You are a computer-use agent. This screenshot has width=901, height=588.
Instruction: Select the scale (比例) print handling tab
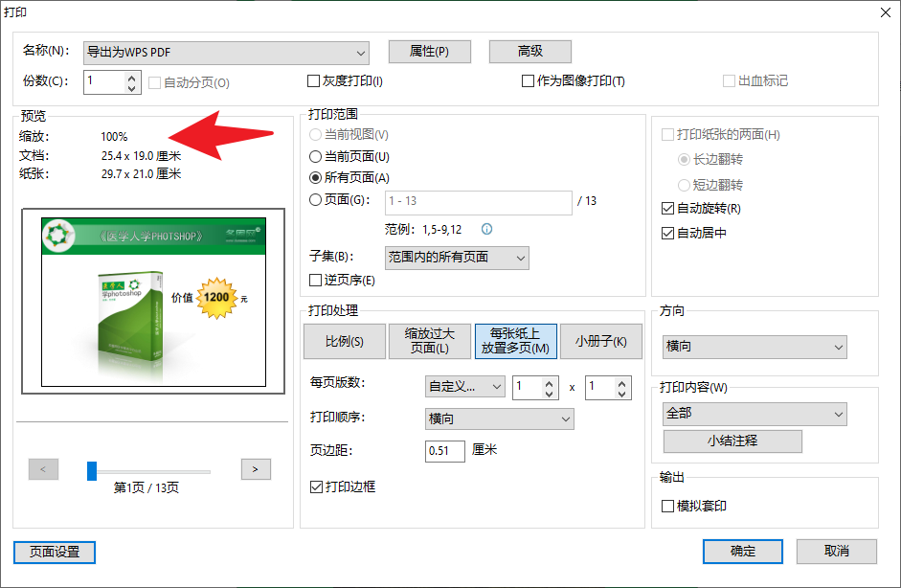click(x=344, y=341)
